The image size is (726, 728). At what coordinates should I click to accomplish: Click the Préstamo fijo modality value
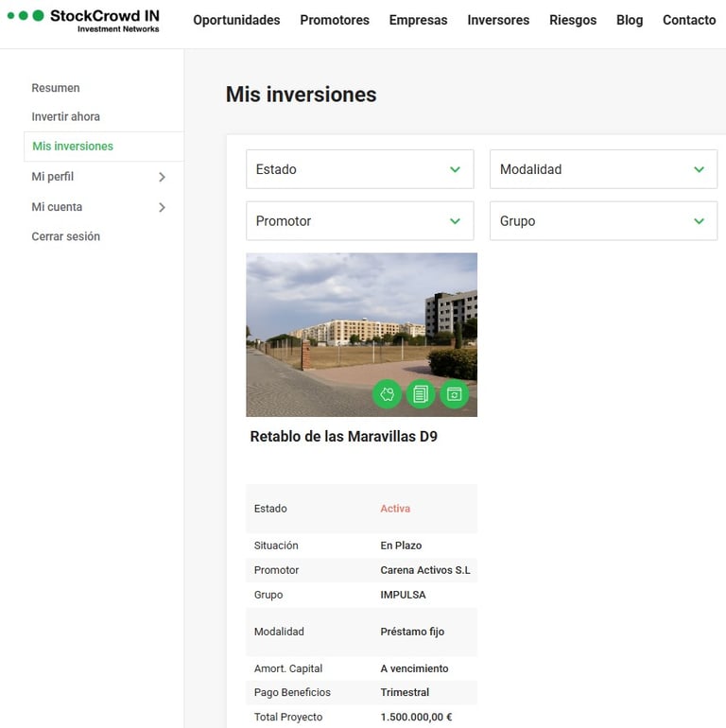(x=412, y=632)
